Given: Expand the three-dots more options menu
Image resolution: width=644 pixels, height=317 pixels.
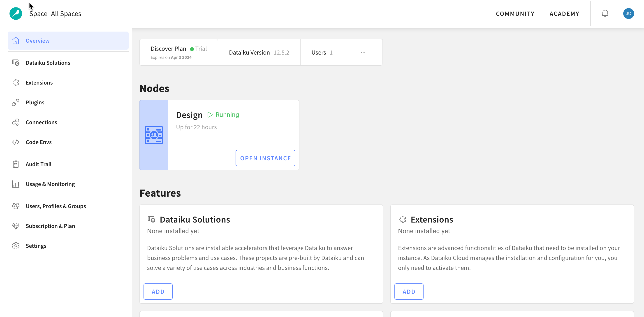Looking at the screenshot, I should tap(363, 52).
